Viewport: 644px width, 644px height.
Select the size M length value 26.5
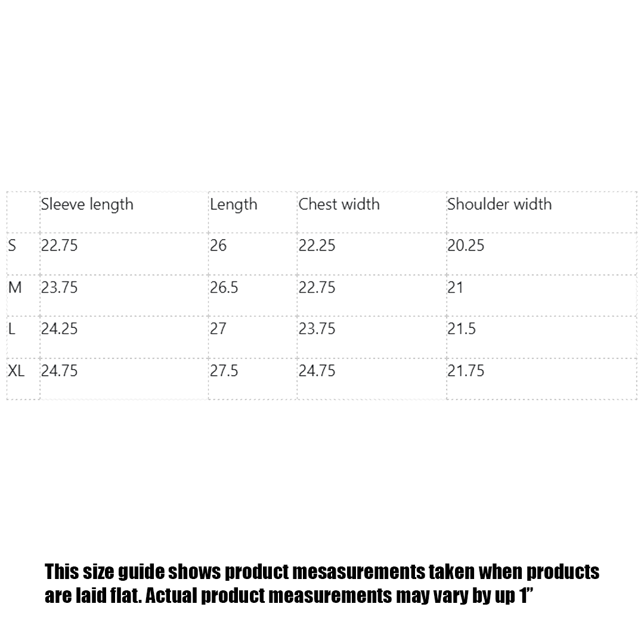(224, 287)
